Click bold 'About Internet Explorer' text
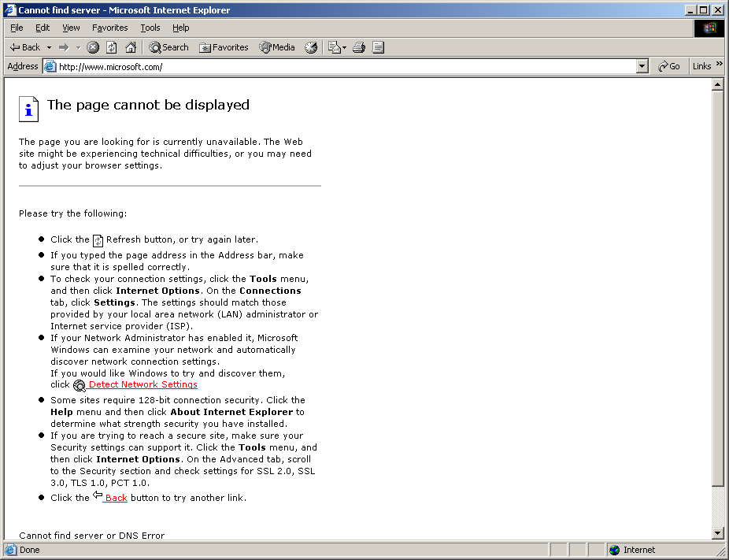The height and width of the screenshot is (560, 729). (x=231, y=412)
